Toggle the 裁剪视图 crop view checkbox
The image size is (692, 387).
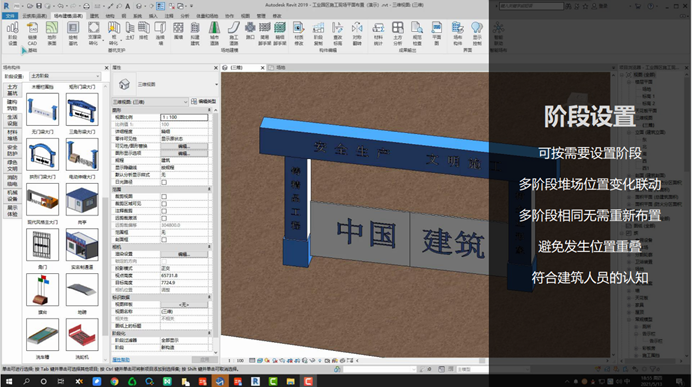164,196
